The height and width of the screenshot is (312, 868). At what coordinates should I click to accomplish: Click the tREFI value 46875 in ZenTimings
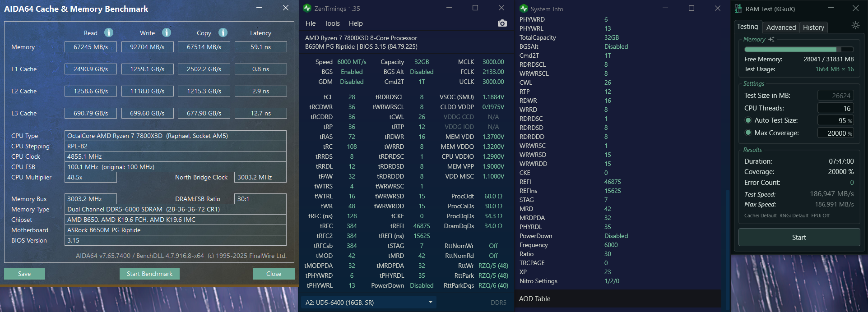click(422, 226)
